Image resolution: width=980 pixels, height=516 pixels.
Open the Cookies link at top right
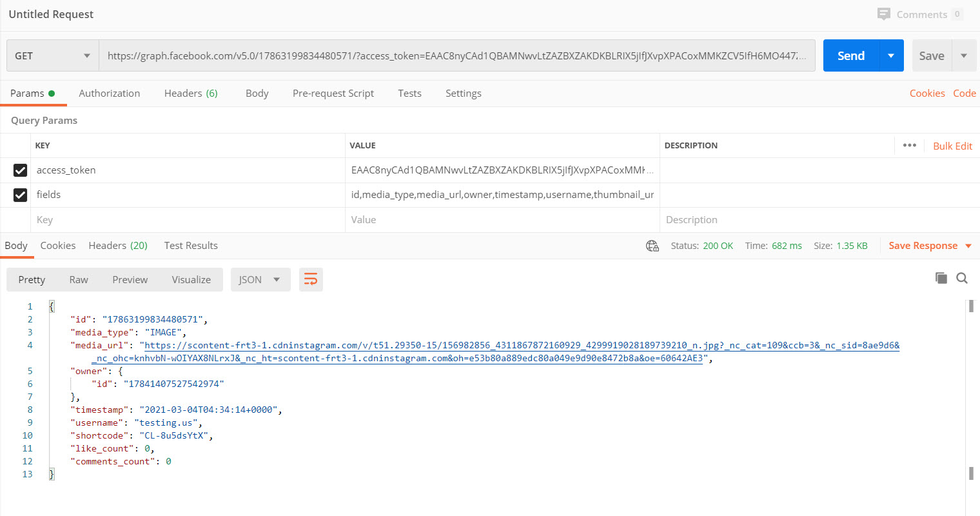point(927,94)
